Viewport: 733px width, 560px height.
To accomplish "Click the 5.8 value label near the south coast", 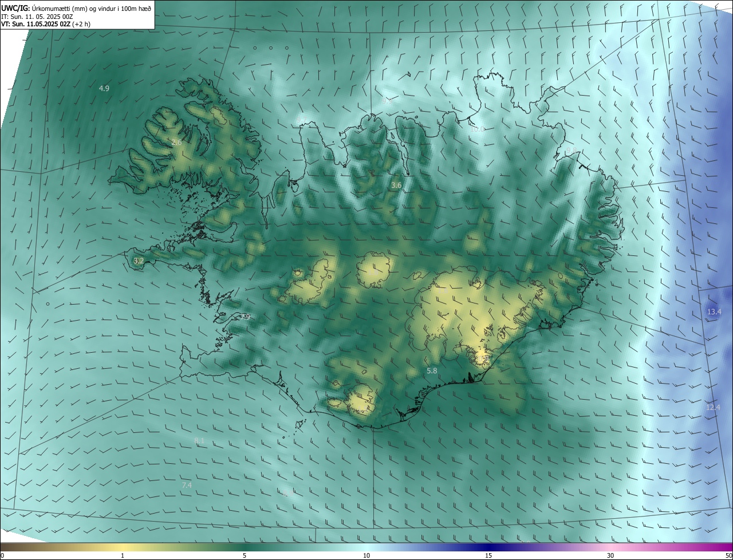I will point(432,371).
